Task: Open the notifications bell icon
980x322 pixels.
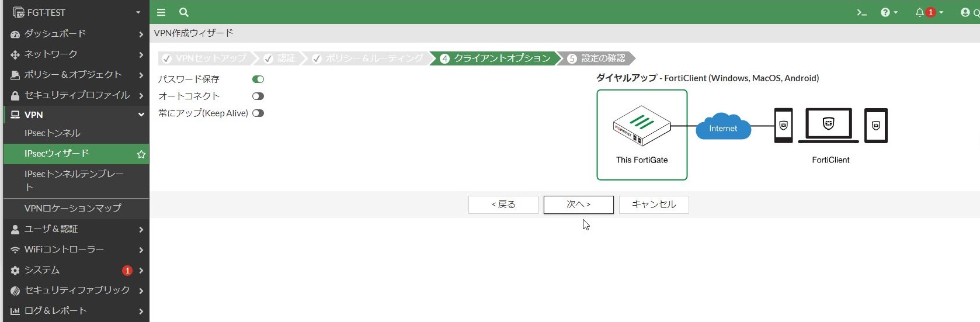Action: 919,12
